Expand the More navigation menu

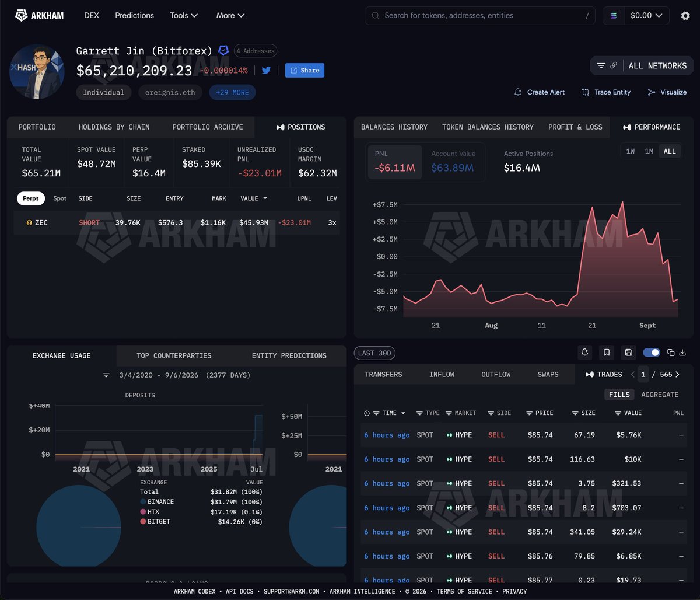point(230,15)
